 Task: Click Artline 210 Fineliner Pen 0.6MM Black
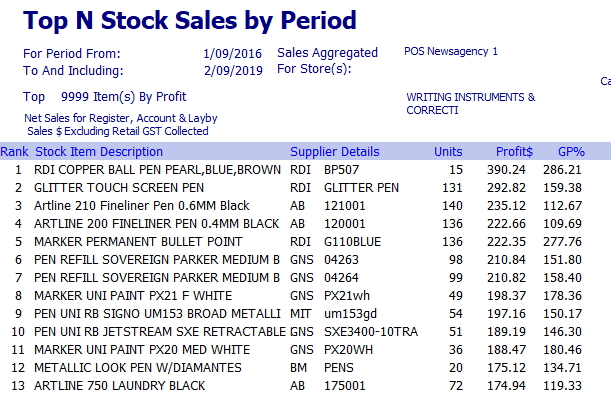click(x=141, y=206)
